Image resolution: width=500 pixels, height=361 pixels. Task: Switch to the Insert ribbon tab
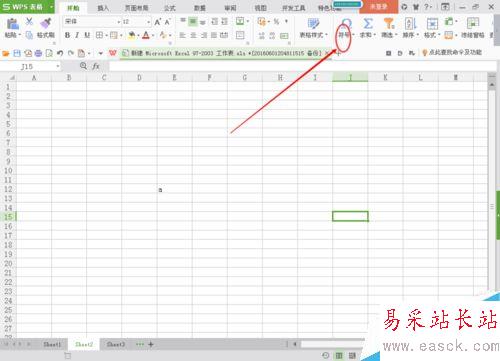click(103, 8)
